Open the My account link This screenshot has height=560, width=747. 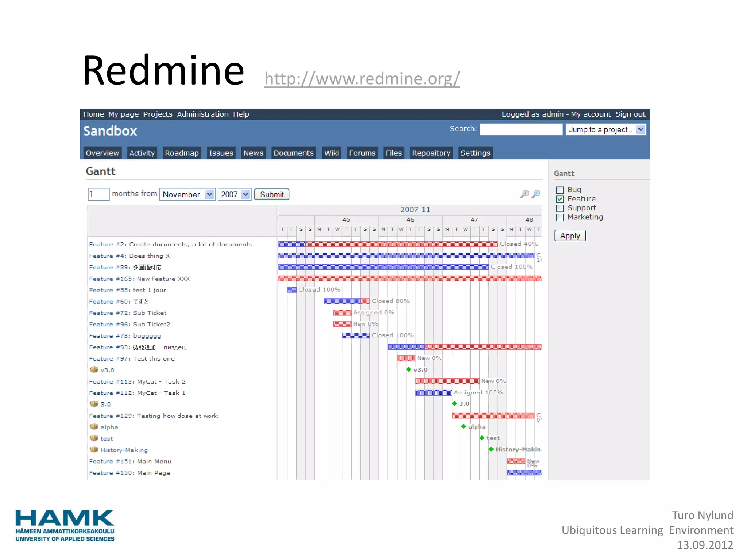click(x=591, y=114)
